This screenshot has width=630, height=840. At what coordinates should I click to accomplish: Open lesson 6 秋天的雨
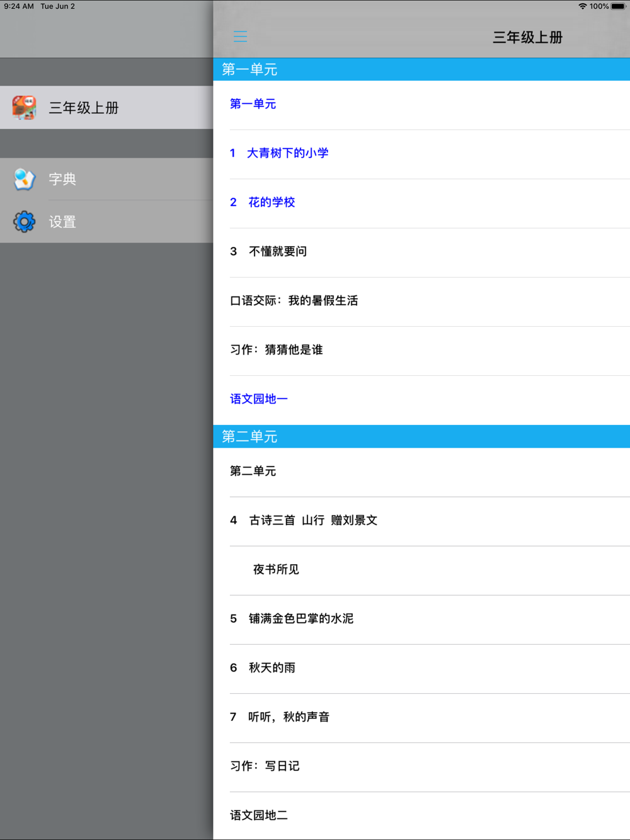click(421, 669)
